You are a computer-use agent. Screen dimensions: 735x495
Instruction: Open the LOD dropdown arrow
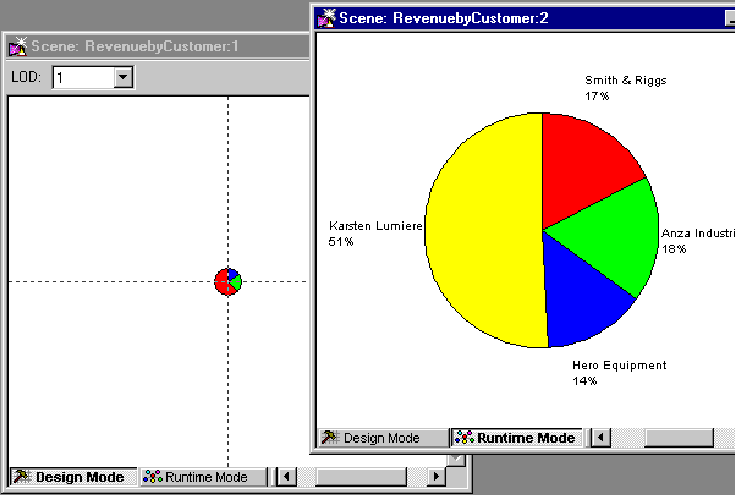coord(123,77)
